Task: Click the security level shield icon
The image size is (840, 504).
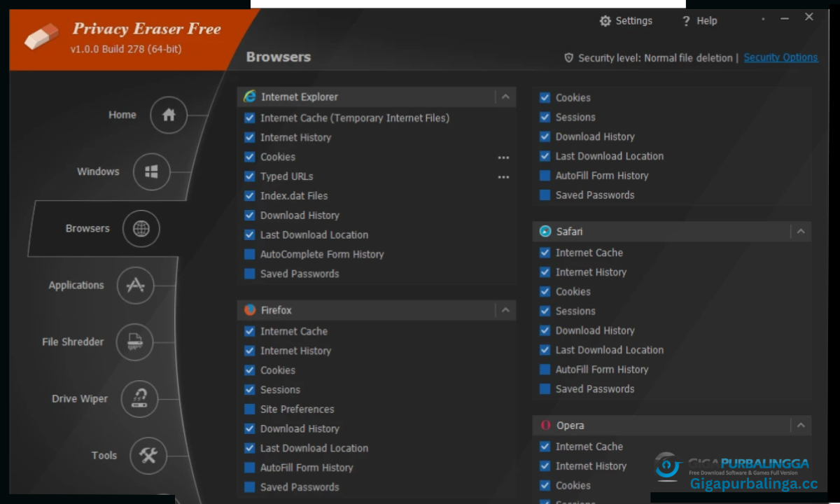Action: click(x=569, y=58)
